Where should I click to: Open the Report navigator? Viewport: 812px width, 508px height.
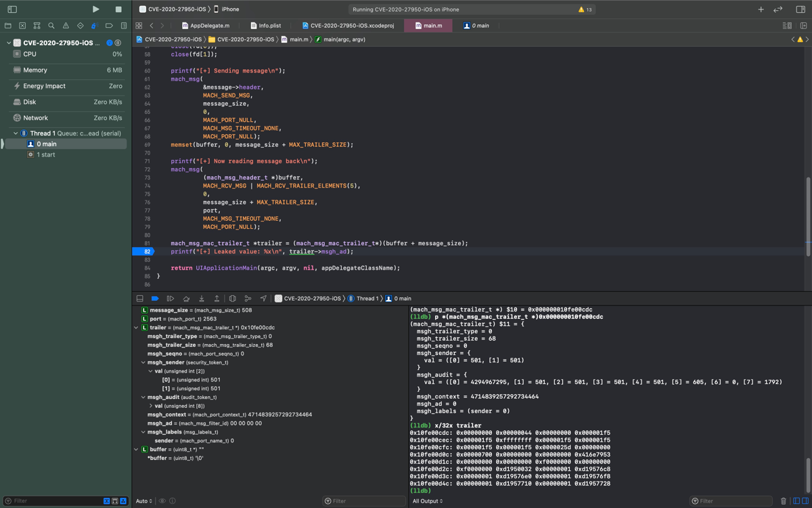tap(123, 26)
